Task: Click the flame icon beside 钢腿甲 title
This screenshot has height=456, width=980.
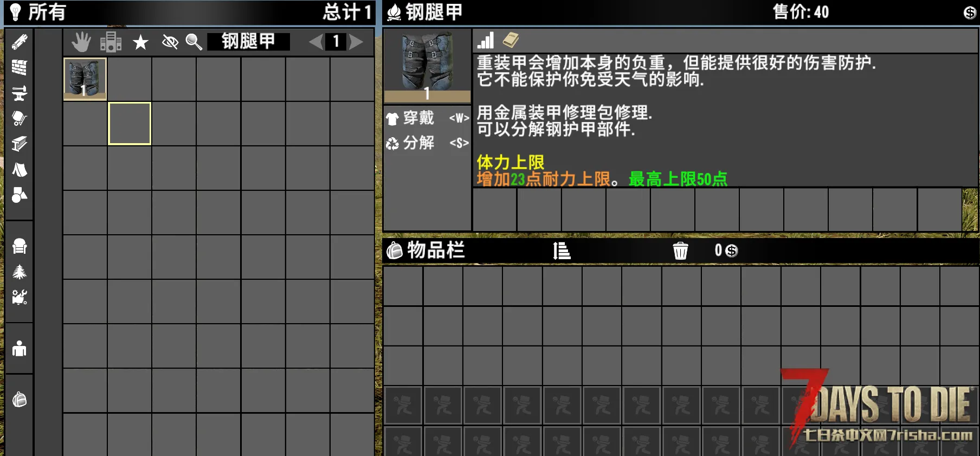Action: [x=394, y=12]
